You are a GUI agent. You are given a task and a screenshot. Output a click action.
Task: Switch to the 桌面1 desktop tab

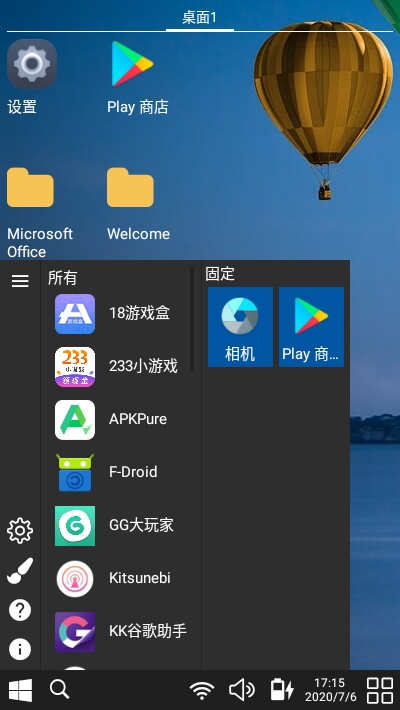pos(200,18)
